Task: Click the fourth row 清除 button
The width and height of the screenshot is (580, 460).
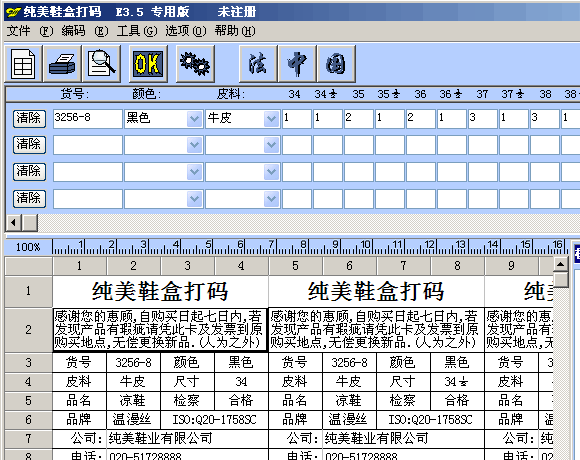Action: pyautogui.click(x=29, y=198)
